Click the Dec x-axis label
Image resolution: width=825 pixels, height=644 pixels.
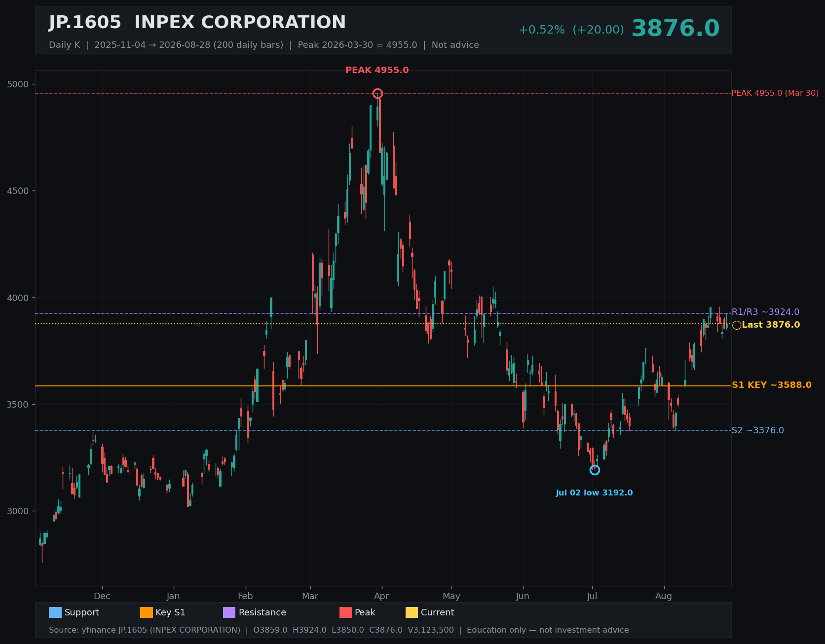click(102, 596)
